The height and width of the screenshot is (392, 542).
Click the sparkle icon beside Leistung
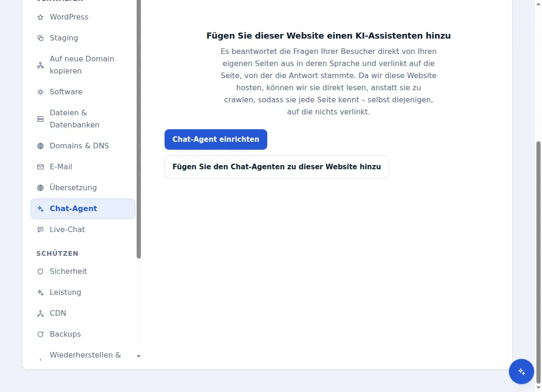pos(40,292)
